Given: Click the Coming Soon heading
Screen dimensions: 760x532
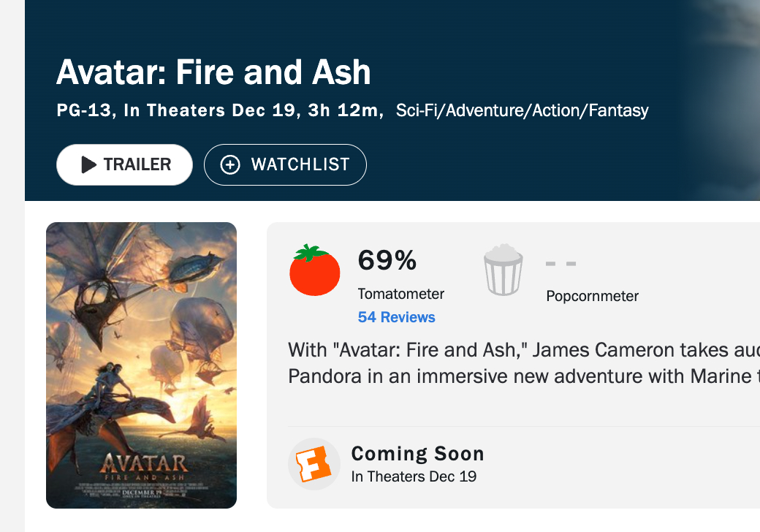Looking at the screenshot, I should (x=417, y=454).
